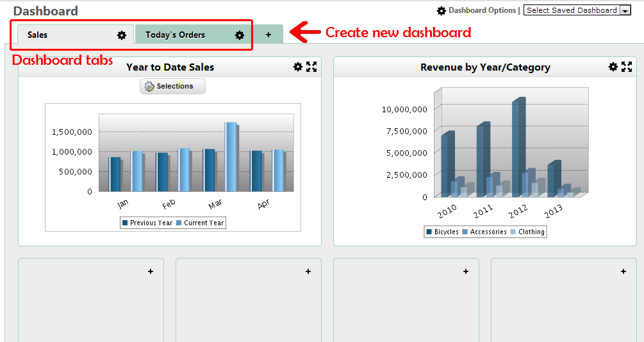Click gear icon on Revenue by Year/Category panel
Image resolution: width=644 pixels, height=342 pixels.
tap(613, 67)
